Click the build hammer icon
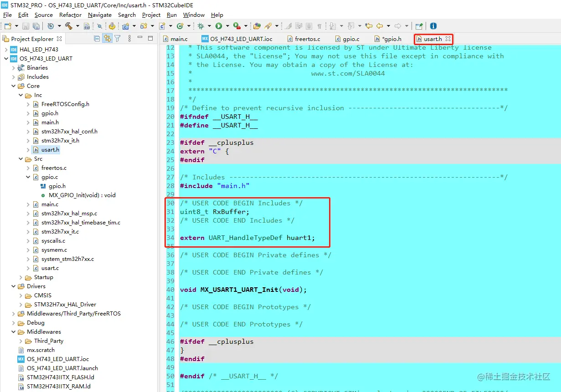 tap(68, 26)
